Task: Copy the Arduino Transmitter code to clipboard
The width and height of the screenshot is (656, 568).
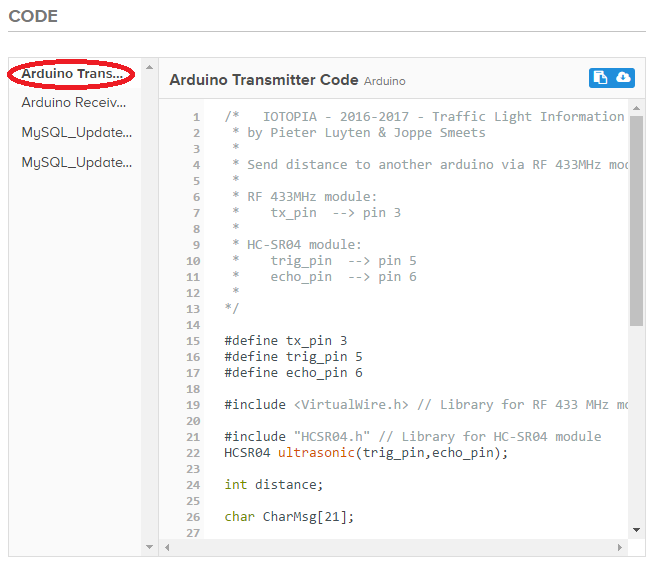Action: [x=600, y=78]
